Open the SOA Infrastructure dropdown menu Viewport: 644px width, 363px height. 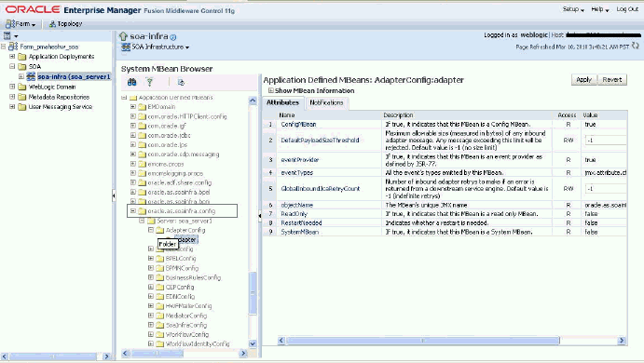click(x=156, y=47)
